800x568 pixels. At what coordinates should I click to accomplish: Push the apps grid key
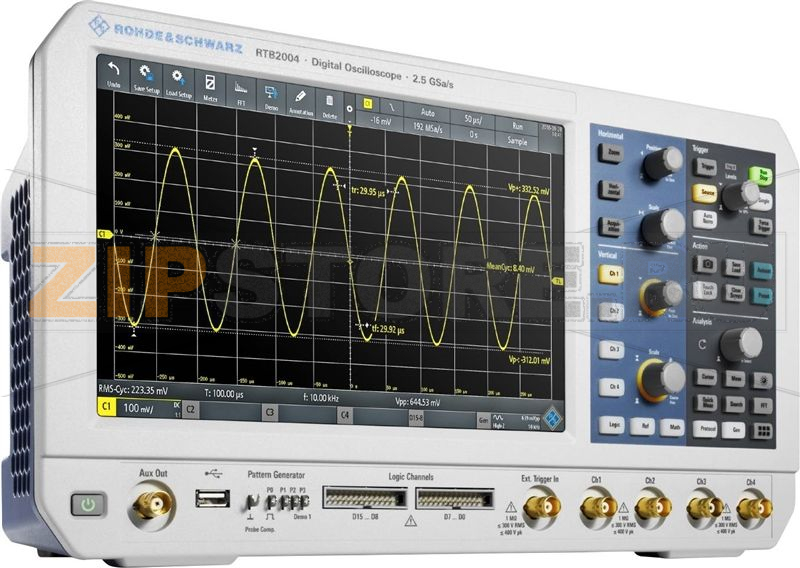(763, 431)
